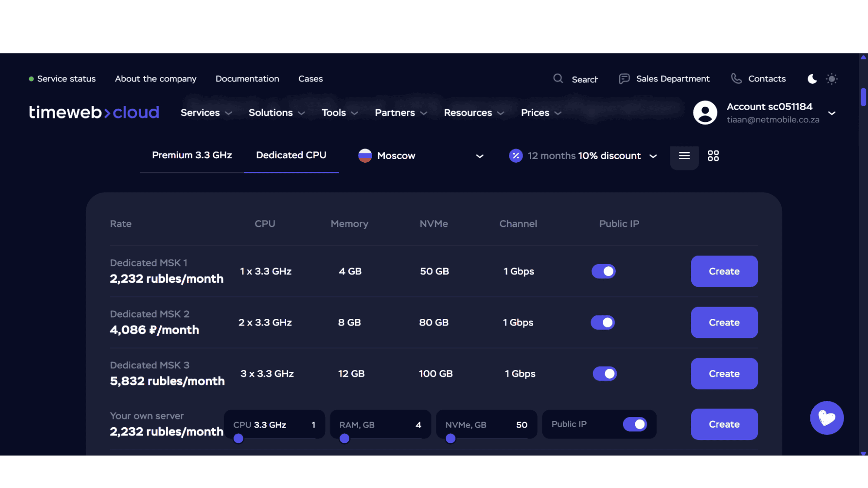
Task: Switch to dark theme moon icon
Action: (812, 79)
